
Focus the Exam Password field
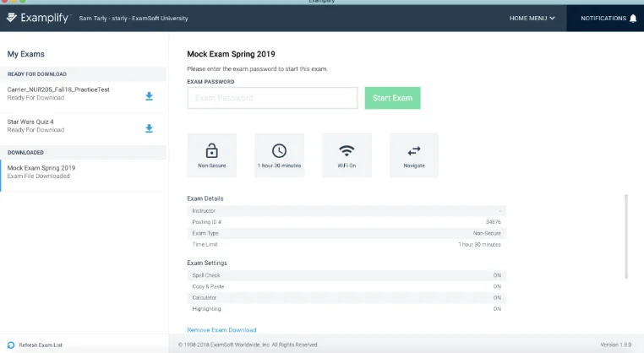(x=272, y=98)
